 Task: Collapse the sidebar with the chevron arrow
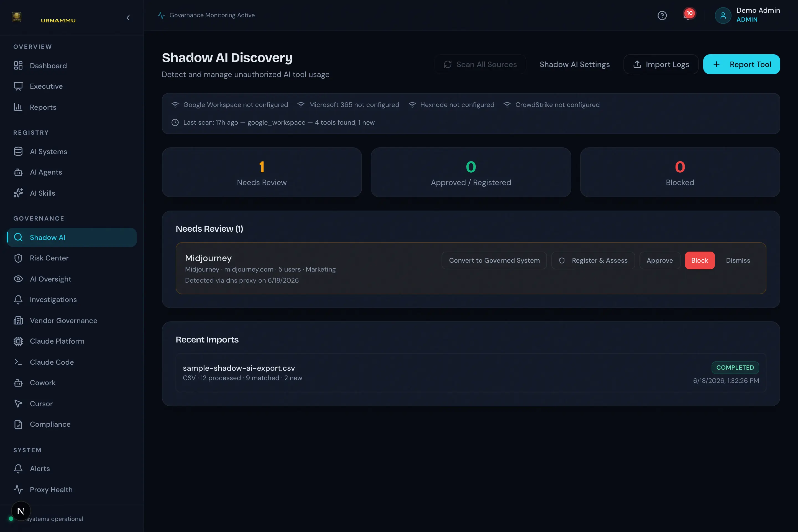(x=128, y=18)
